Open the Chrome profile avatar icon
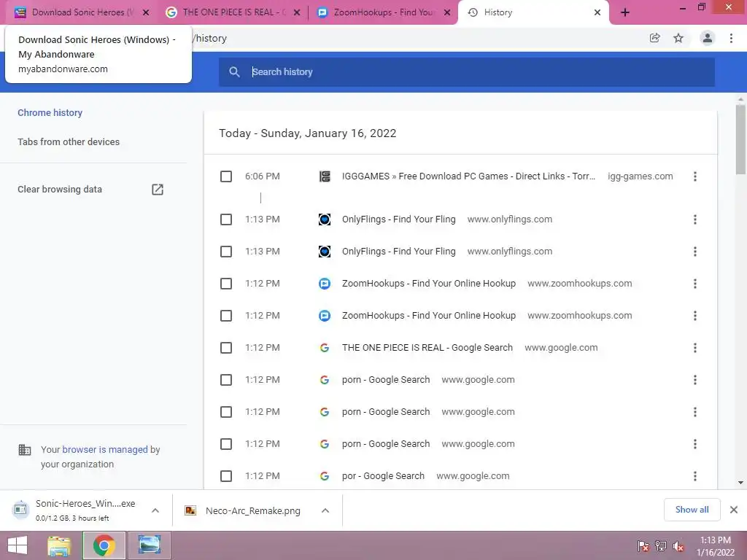This screenshot has height=560, width=747. tap(708, 38)
